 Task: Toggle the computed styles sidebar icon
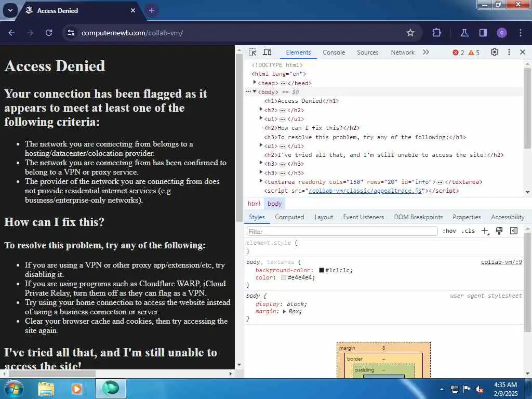click(514, 231)
